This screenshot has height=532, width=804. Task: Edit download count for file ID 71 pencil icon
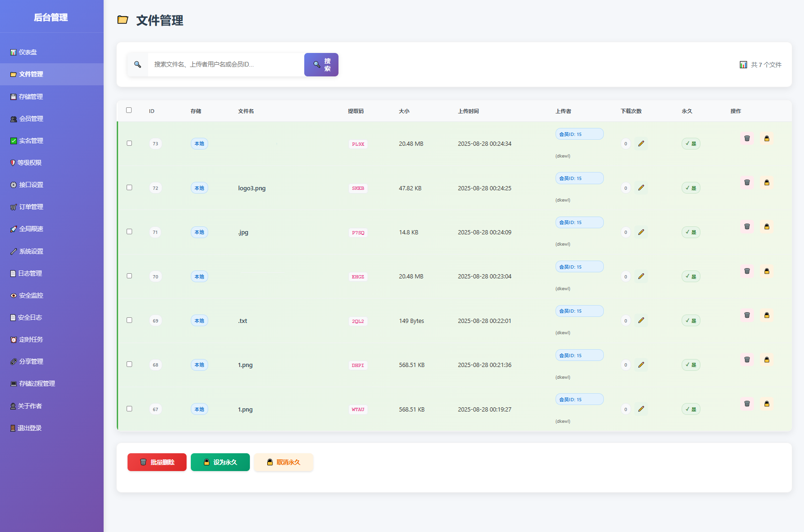641,232
